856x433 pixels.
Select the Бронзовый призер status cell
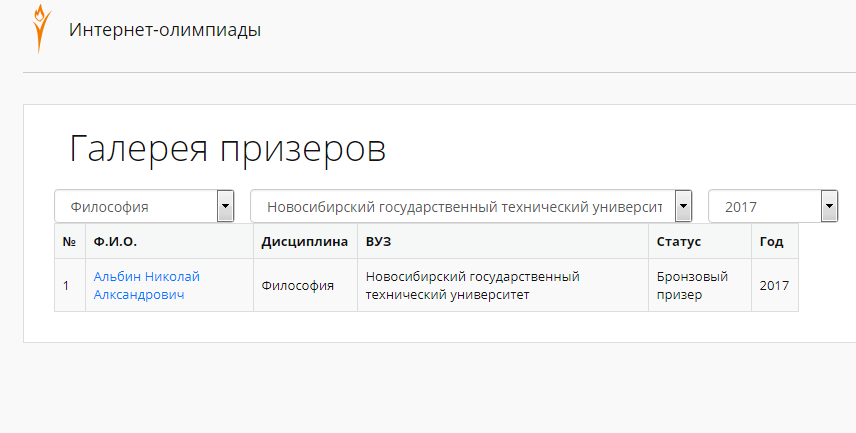[700, 286]
